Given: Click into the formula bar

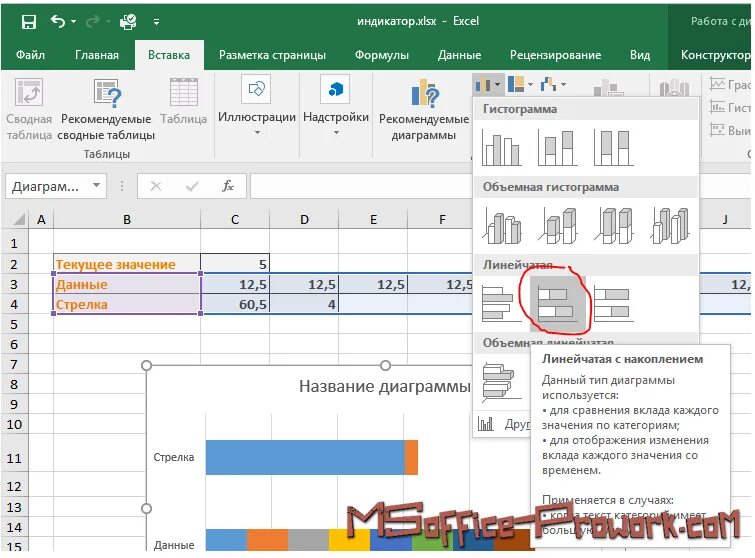Looking at the screenshot, I should [361, 186].
